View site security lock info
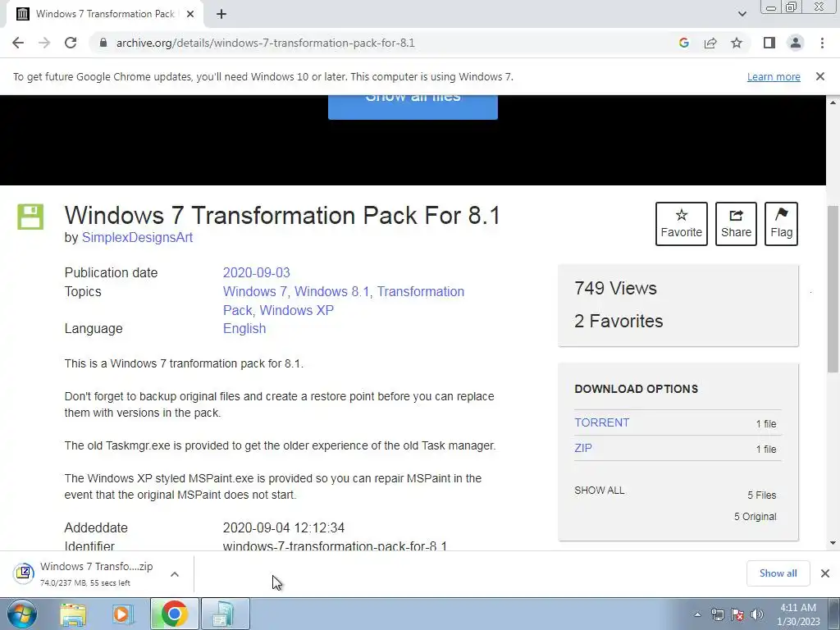Image resolution: width=840 pixels, height=630 pixels. point(103,43)
